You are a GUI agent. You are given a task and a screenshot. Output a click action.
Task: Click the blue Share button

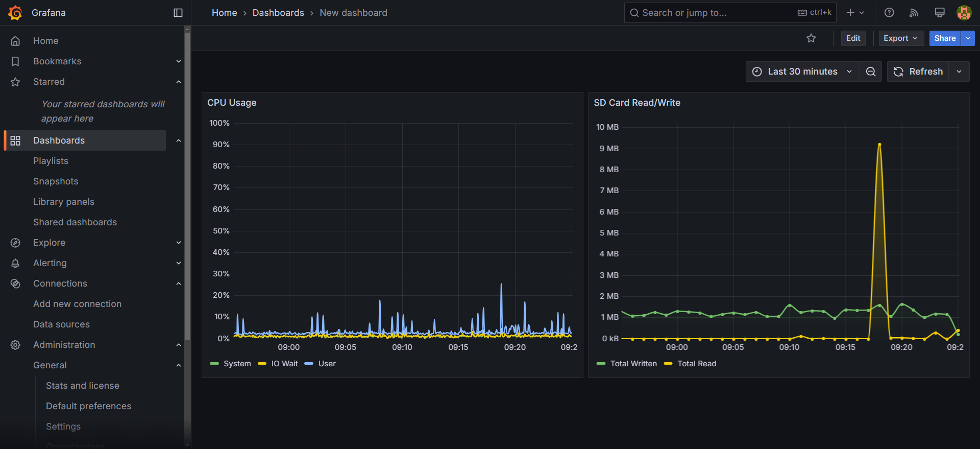pyautogui.click(x=945, y=38)
